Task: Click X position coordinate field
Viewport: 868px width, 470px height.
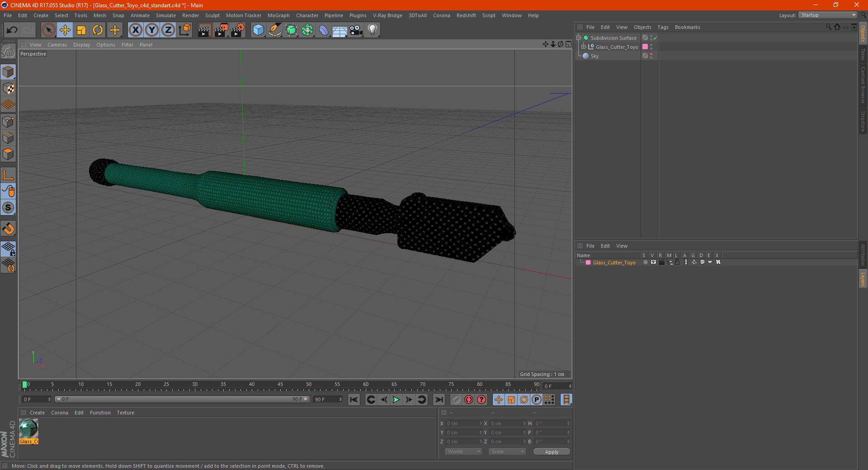Action: tap(464, 423)
